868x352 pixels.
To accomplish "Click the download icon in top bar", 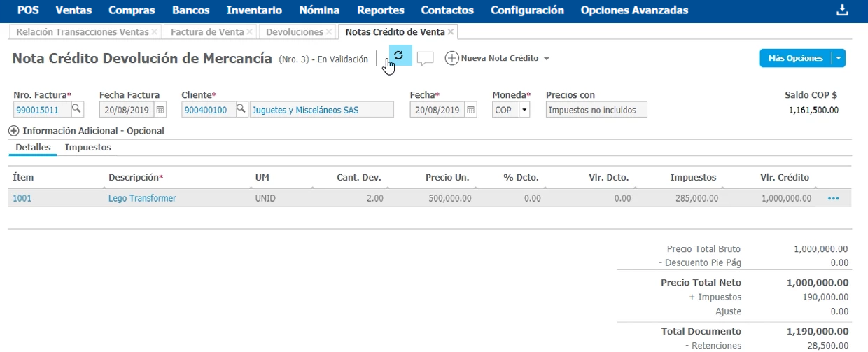I will tap(842, 10).
